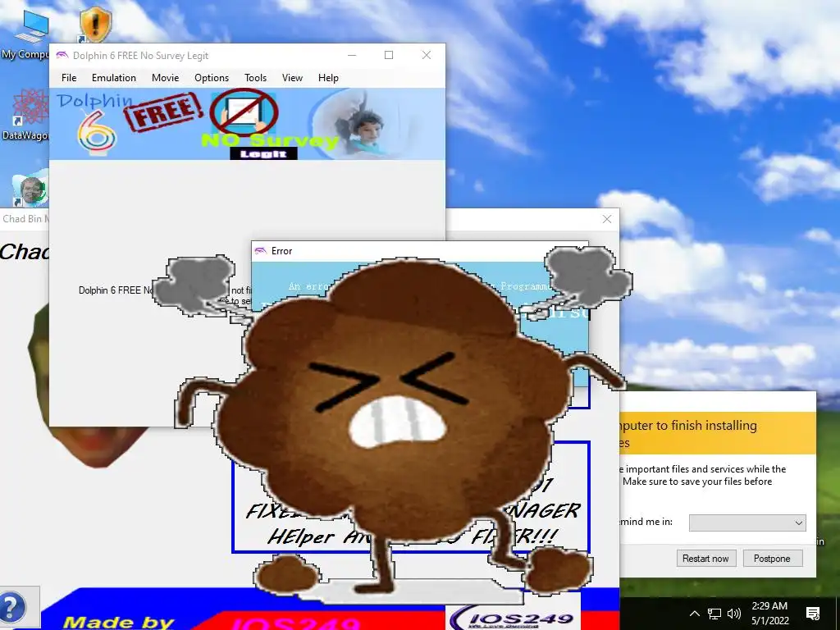This screenshot has width=840, height=630.
Task: Open the View menu
Action: click(x=292, y=78)
